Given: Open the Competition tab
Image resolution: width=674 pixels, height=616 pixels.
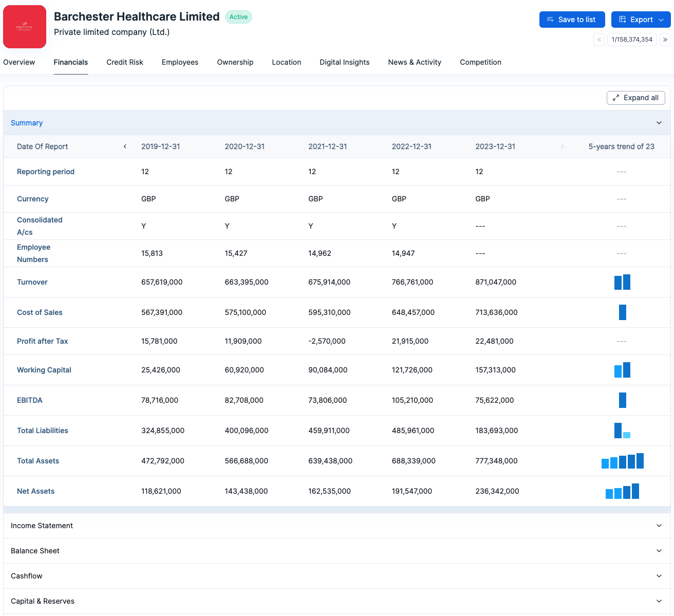Looking at the screenshot, I should click(480, 62).
